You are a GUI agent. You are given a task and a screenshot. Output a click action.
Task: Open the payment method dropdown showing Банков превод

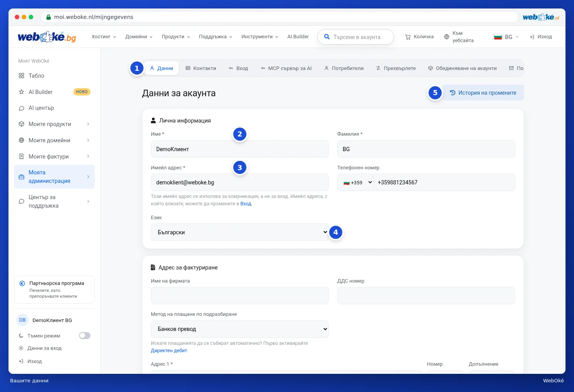click(240, 329)
